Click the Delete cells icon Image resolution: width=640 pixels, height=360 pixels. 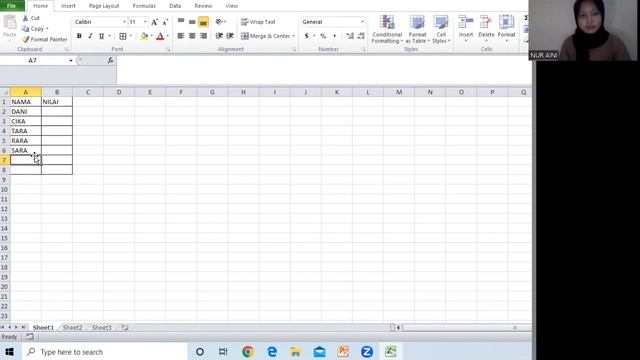(486, 22)
